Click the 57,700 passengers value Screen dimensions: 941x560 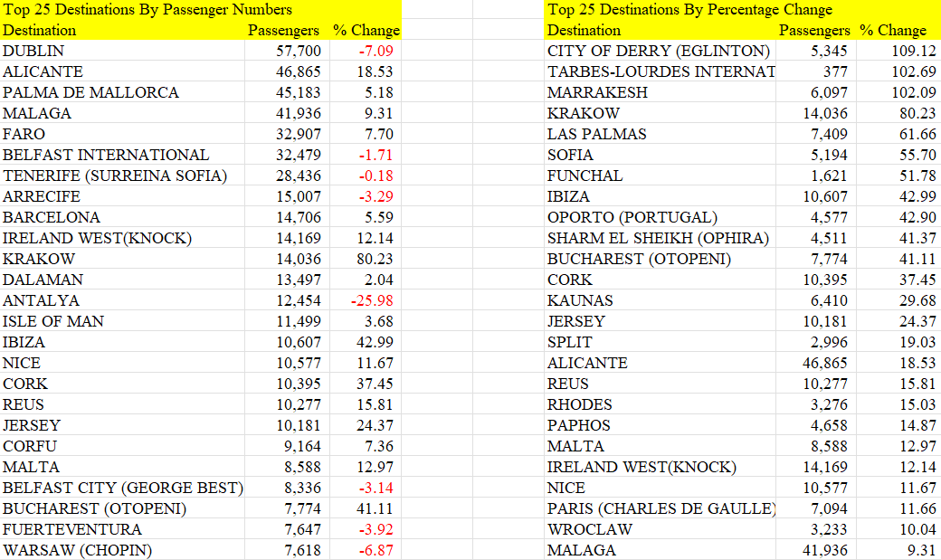[299, 51]
